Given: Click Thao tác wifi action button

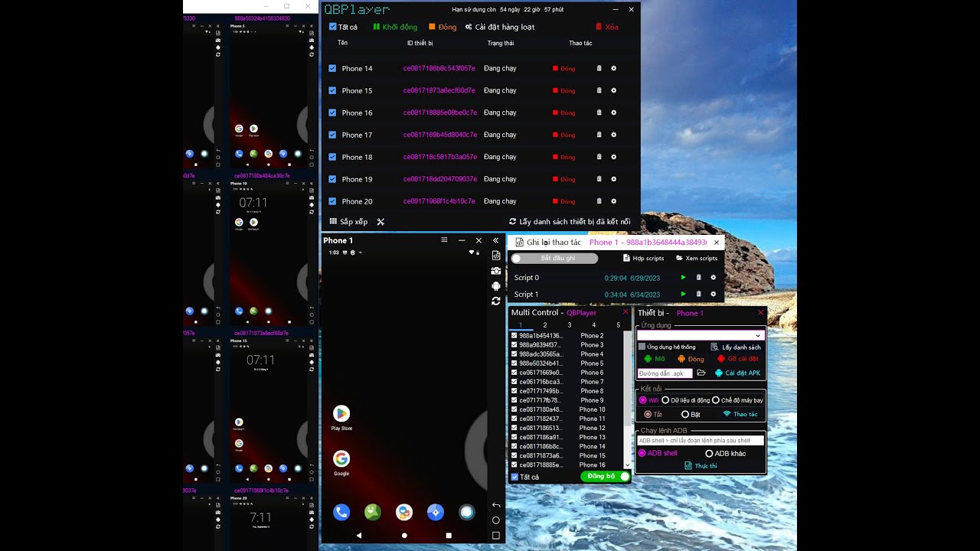Looking at the screenshot, I should click(740, 415).
